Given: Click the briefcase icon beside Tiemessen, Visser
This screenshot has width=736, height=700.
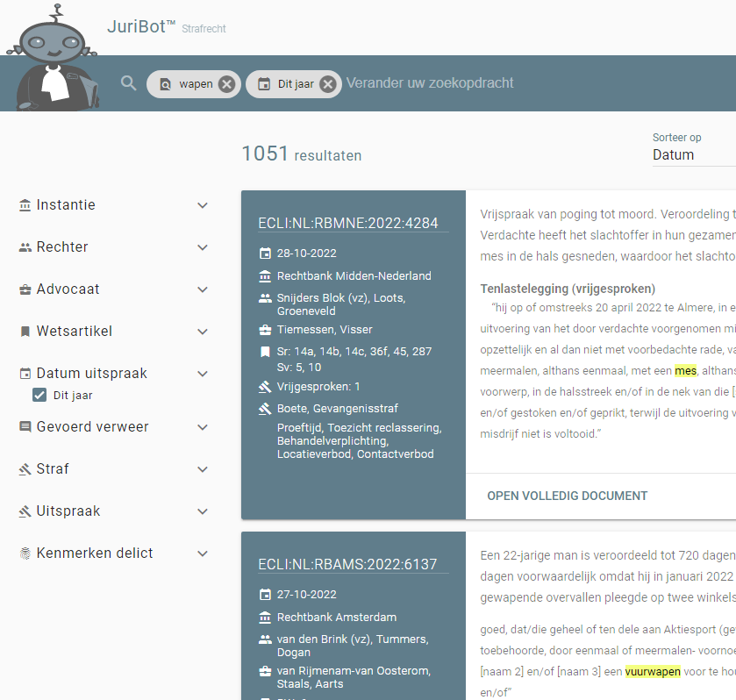Looking at the screenshot, I should (x=265, y=330).
